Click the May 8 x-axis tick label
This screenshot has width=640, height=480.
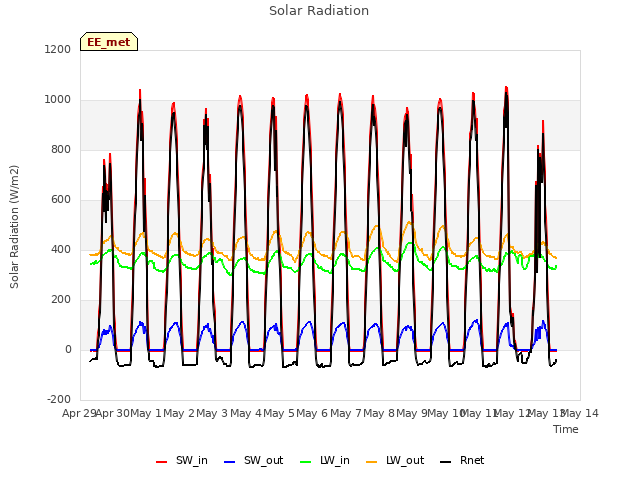tap(379, 413)
